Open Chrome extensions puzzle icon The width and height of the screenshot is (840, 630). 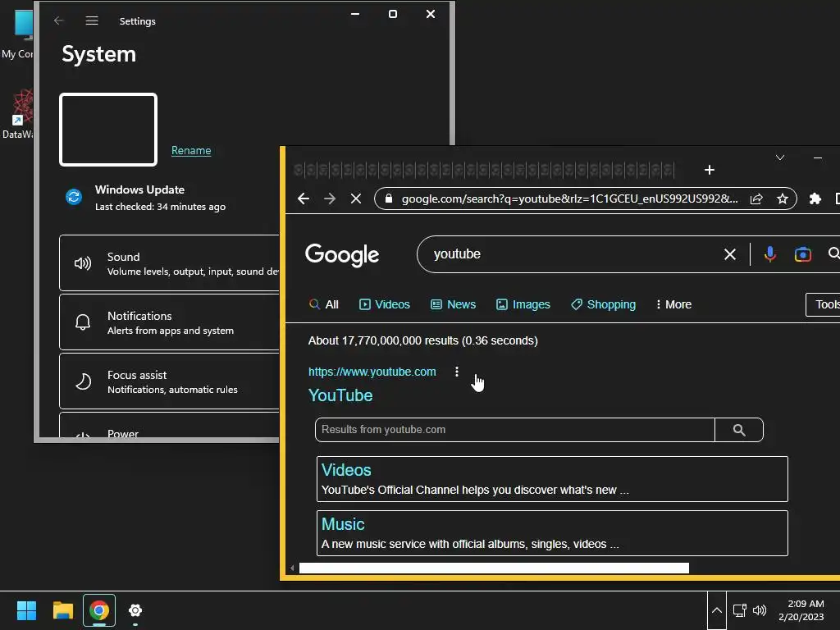tap(815, 199)
